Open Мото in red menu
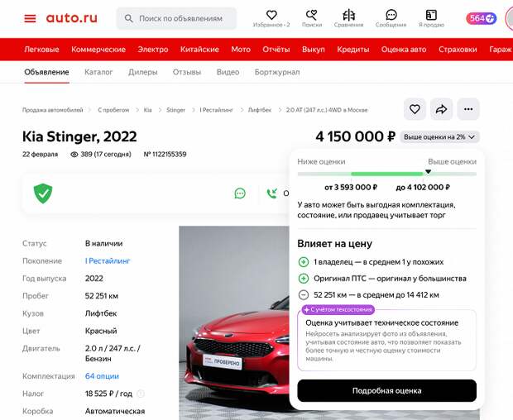 [x=241, y=50]
